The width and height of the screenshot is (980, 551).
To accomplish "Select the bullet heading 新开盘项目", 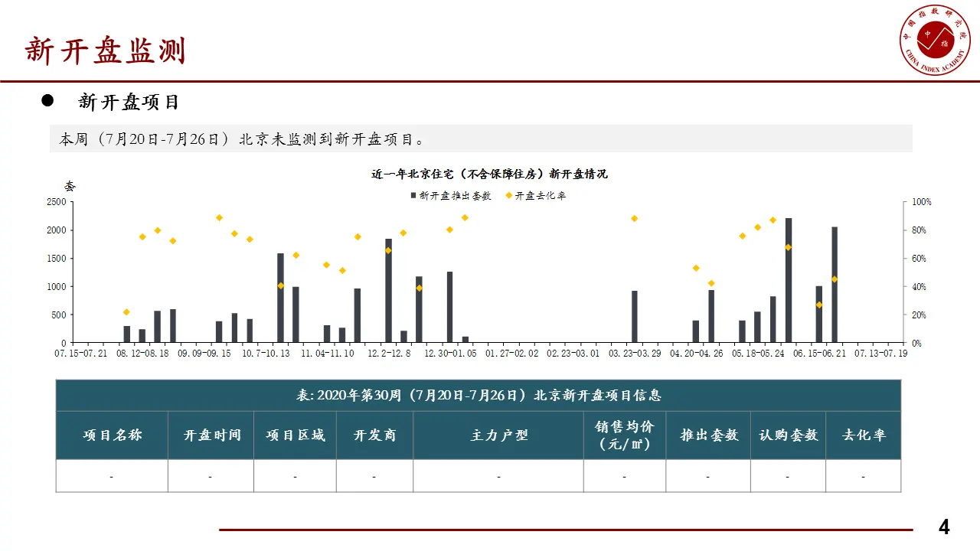I will [129, 102].
